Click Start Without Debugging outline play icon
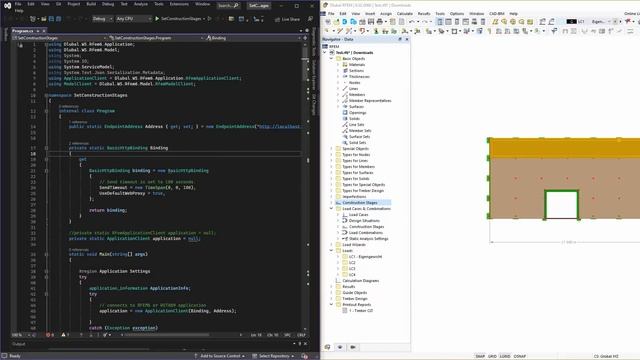Image resolution: width=640 pixels, height=360 pixels. point(210,19)
